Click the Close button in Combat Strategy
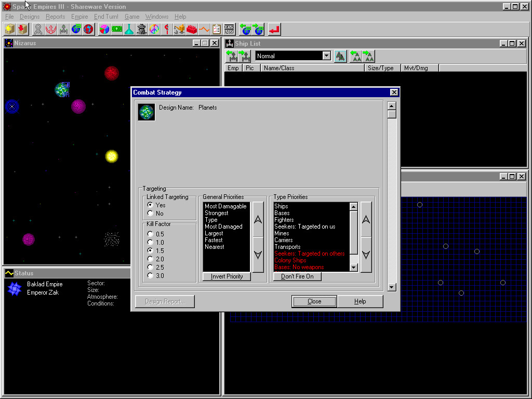532x399 pixels. [314, 301]
